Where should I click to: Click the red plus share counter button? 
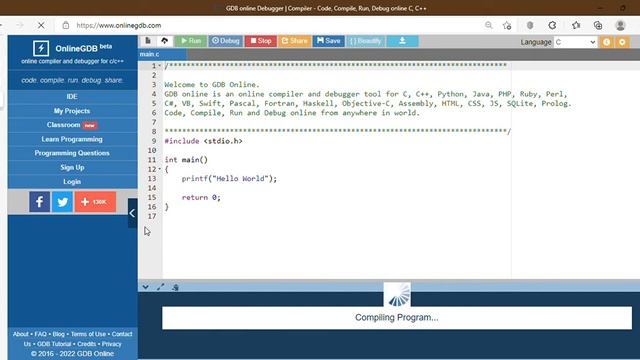[95, 202]
